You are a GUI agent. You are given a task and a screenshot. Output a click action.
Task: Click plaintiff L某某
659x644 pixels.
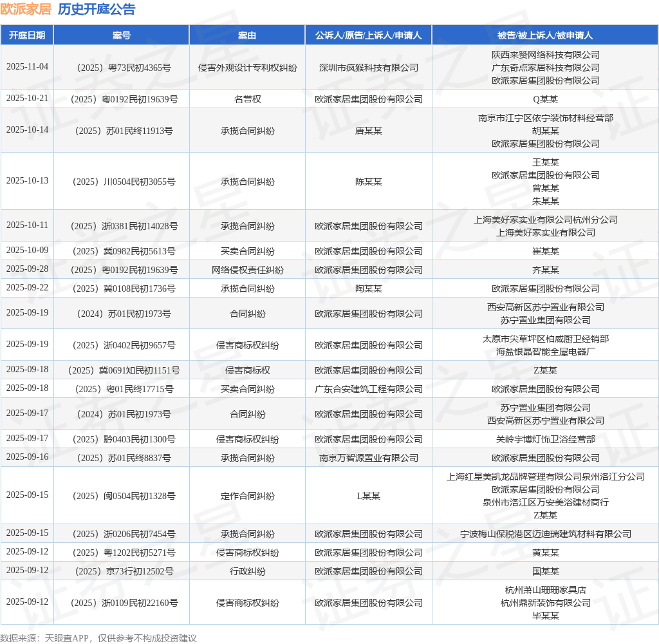[x=369, y=496]
